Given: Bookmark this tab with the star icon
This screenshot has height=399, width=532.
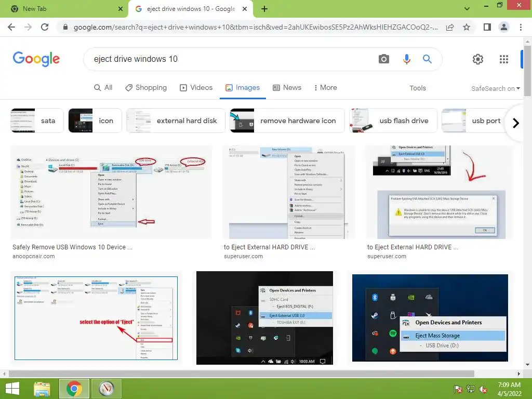Looking at the screenshot, I should tap(467, 27).
